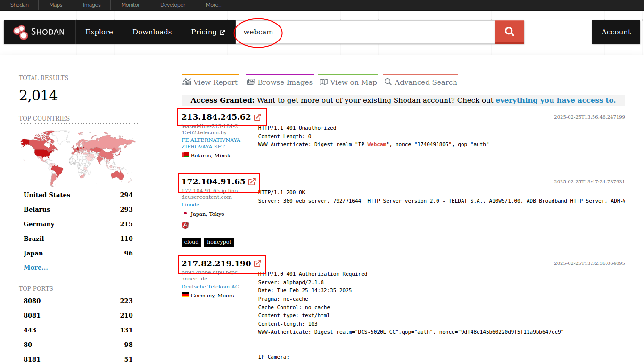Click the cloud tag

click(191, 242)
